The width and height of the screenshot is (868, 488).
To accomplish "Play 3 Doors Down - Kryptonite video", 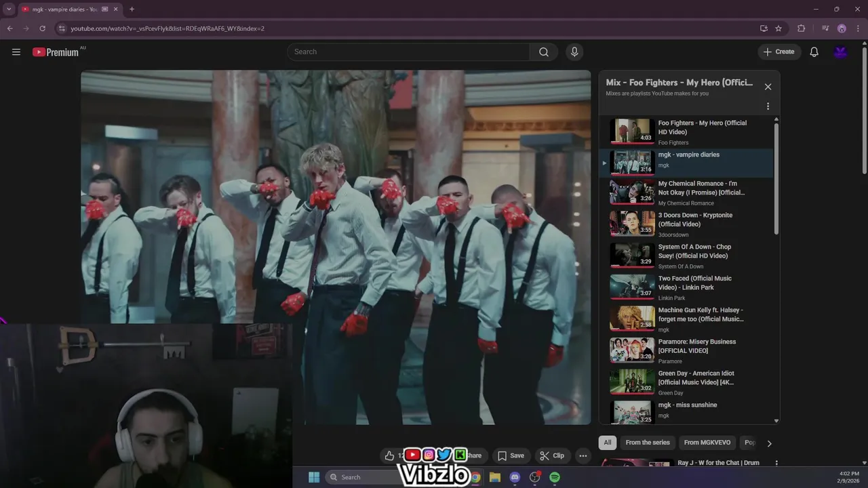I will click(686, 224).
